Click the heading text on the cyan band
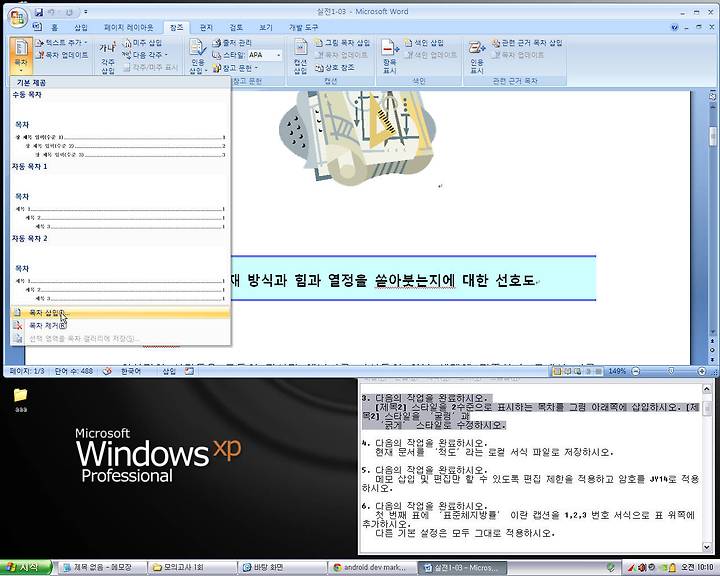This screenshot has height=576, width=720. (x=383, y=280)
